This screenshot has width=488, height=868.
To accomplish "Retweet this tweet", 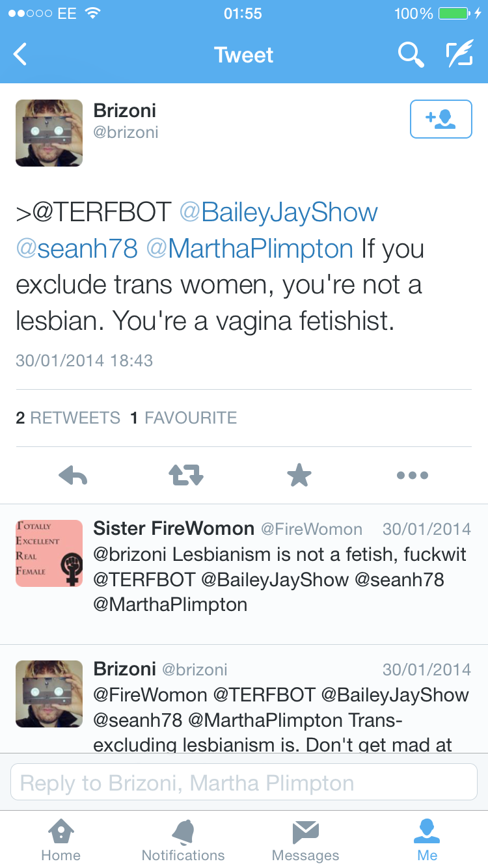I will 186,476.
